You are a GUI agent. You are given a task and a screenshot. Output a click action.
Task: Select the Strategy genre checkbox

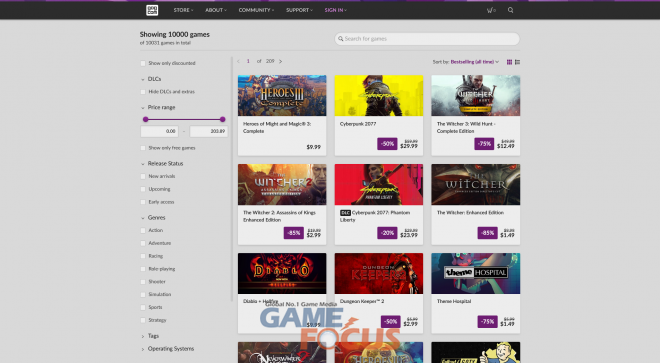(x=143, y=320)
